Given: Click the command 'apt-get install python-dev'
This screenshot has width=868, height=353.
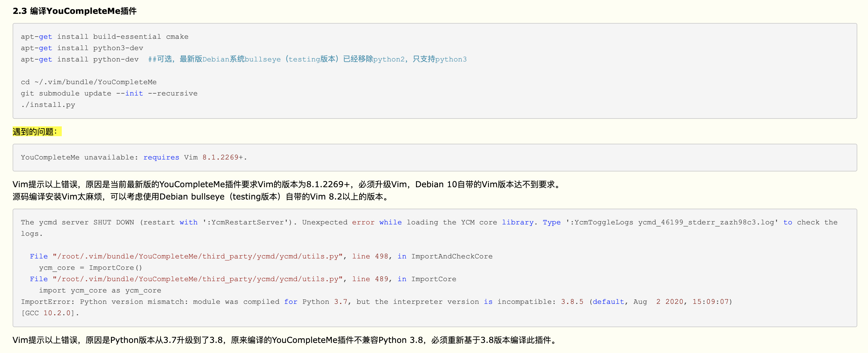Looking at the screenshot, I should [79, 59].
